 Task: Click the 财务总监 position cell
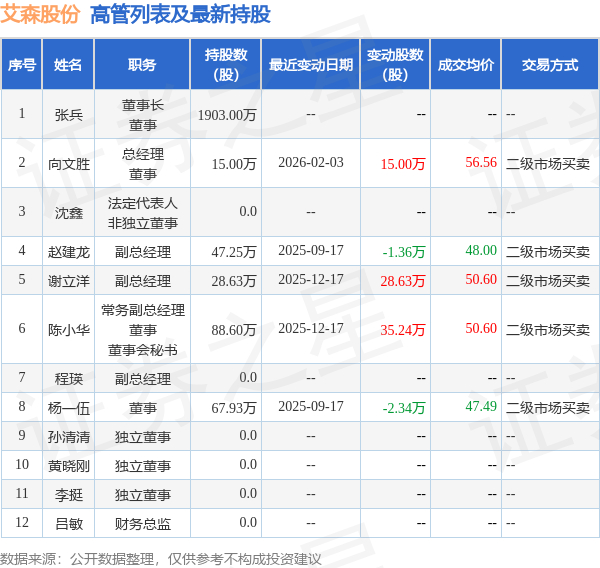point(142,524)
